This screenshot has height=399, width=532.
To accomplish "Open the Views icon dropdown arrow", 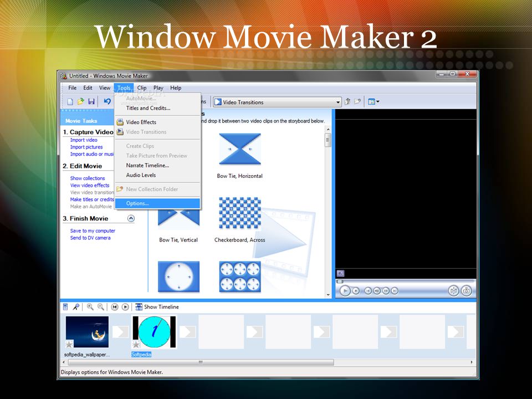I will (x=378, y=101).
